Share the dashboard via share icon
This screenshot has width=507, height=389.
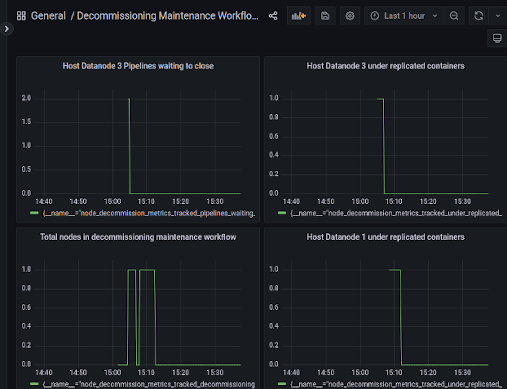(x=273, y=16)
